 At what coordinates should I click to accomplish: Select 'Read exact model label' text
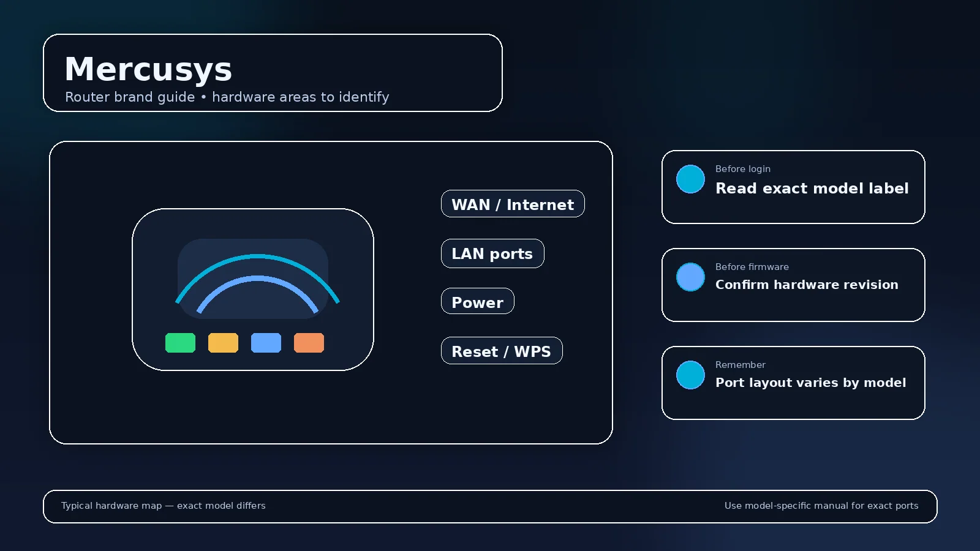(x=812, y=189)
